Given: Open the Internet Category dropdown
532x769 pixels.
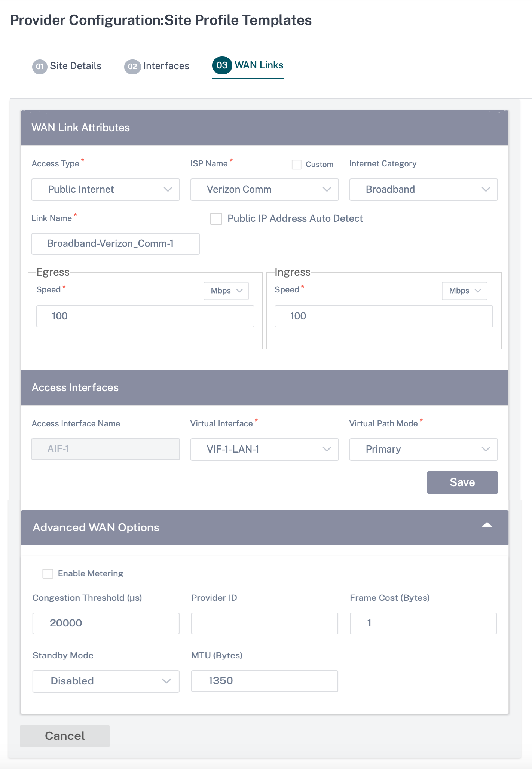Looking at the screenshot, I should pyautogui.click(x=424, y=190).
